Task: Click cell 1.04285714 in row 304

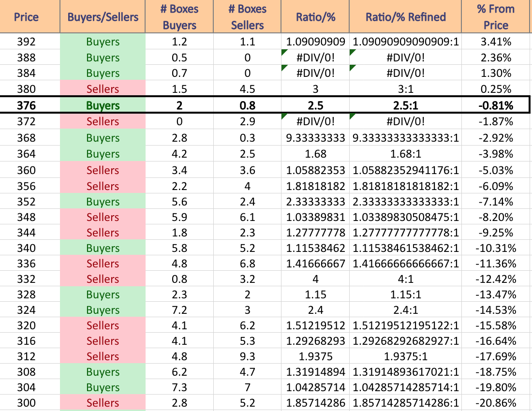Action: click(x=315, y=387)
